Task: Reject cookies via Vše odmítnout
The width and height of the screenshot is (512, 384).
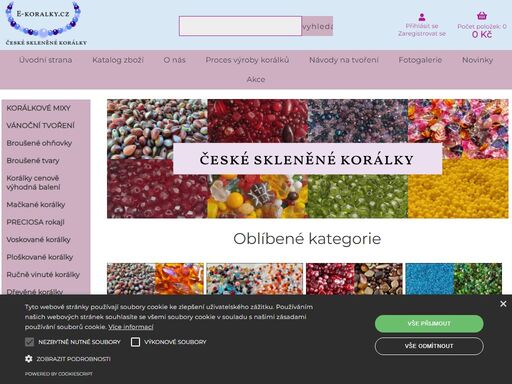Action: 429,346
